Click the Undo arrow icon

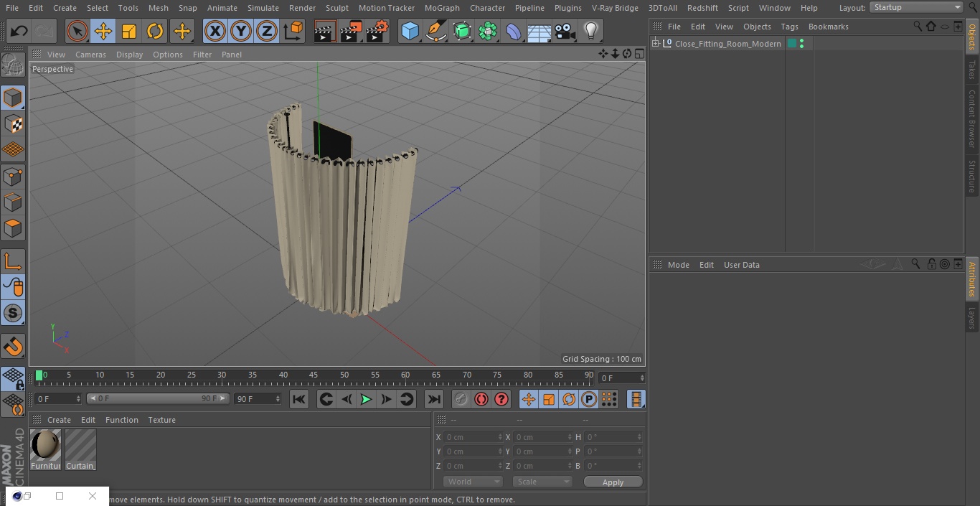19,32
